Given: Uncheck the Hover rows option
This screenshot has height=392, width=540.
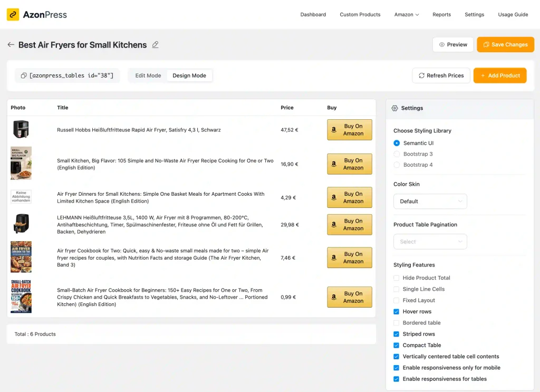Looking at the screenshot, I should point(397,312).
